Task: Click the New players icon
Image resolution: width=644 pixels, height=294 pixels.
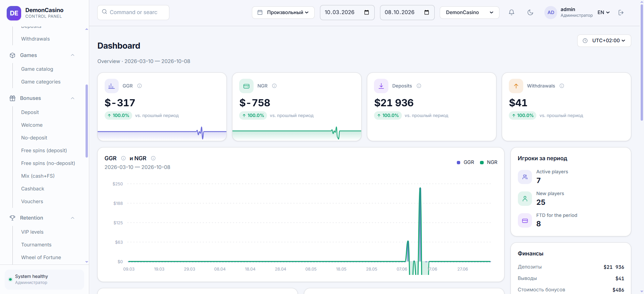Action: point(525,198)
